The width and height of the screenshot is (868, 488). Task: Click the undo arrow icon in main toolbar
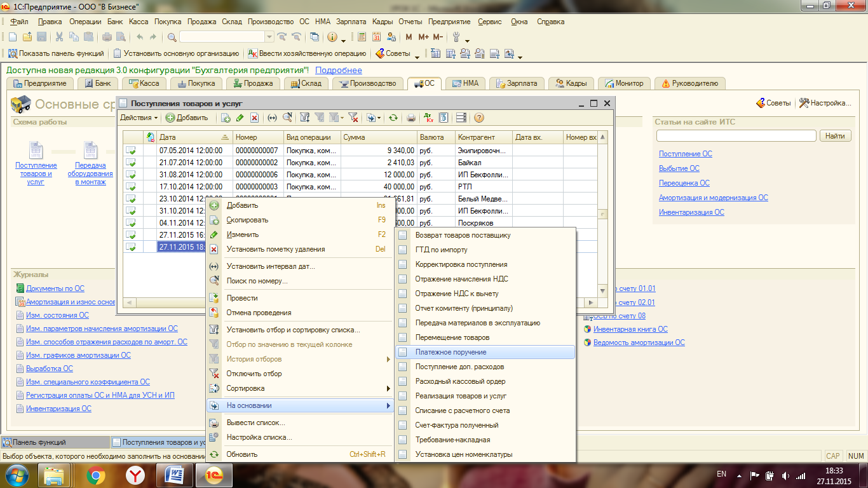[139, 37]
